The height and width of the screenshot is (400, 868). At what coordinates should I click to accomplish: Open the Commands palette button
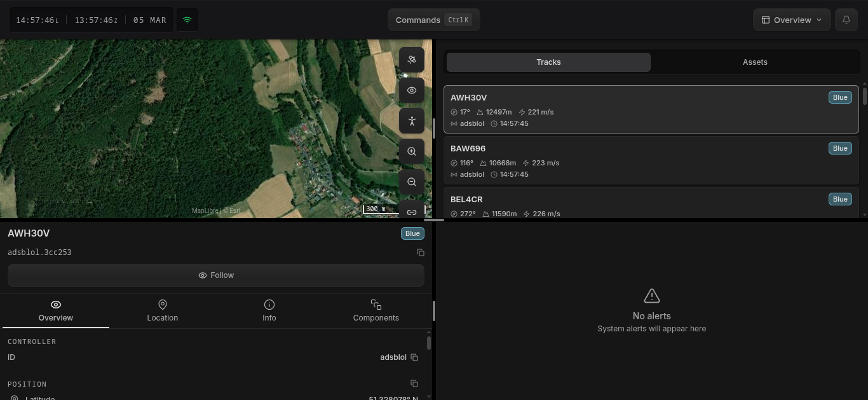coord(433,20)
